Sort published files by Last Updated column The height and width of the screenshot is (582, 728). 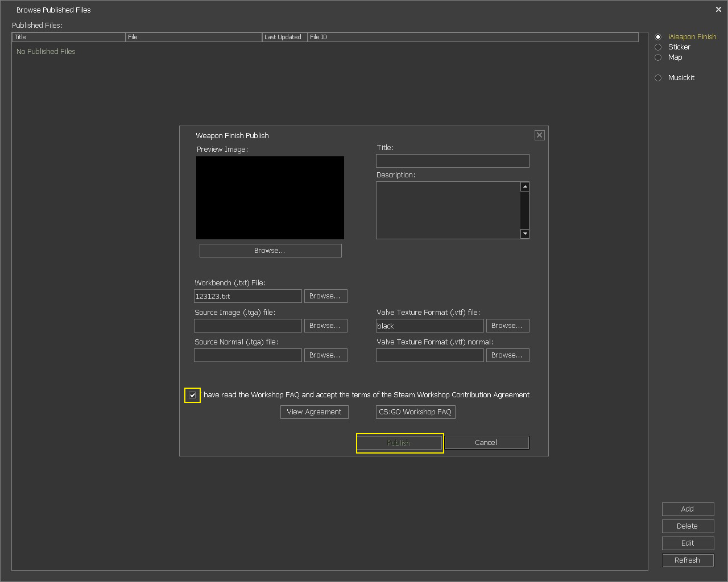(x=284, y=37)
